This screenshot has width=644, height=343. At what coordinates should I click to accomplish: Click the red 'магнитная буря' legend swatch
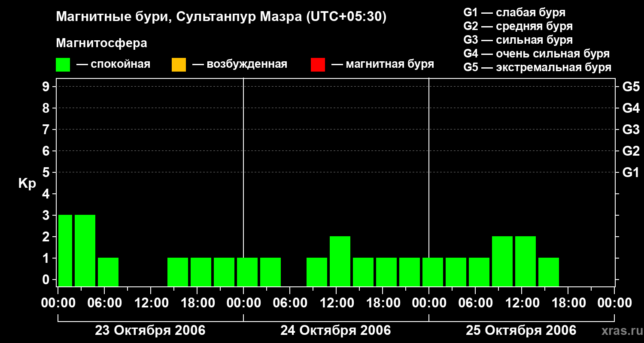(x=318, y=65)
